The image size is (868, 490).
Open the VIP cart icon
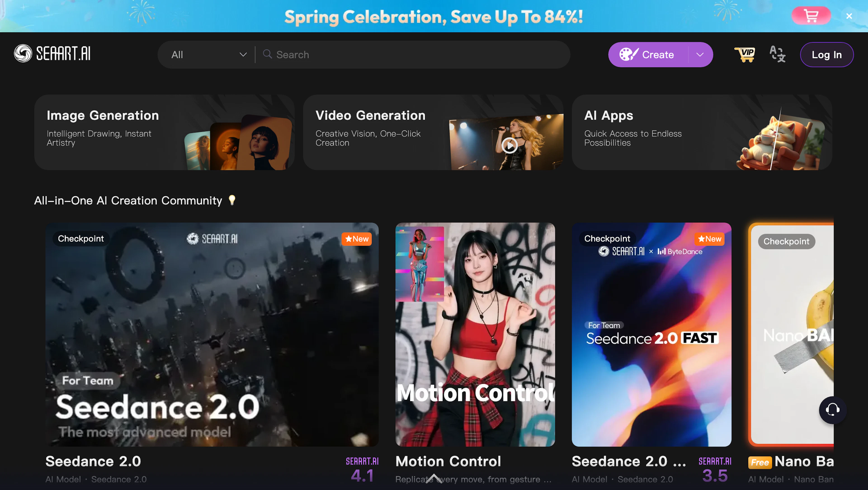(745, 55)
